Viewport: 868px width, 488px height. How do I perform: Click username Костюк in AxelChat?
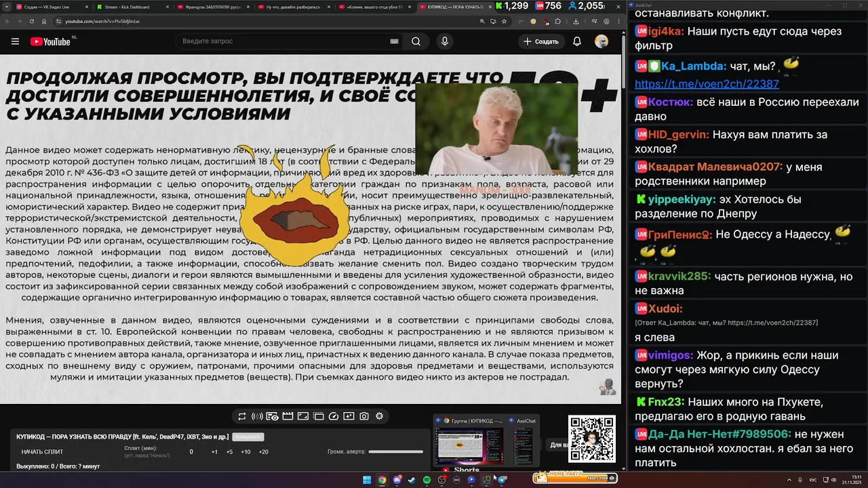(671, 102)
